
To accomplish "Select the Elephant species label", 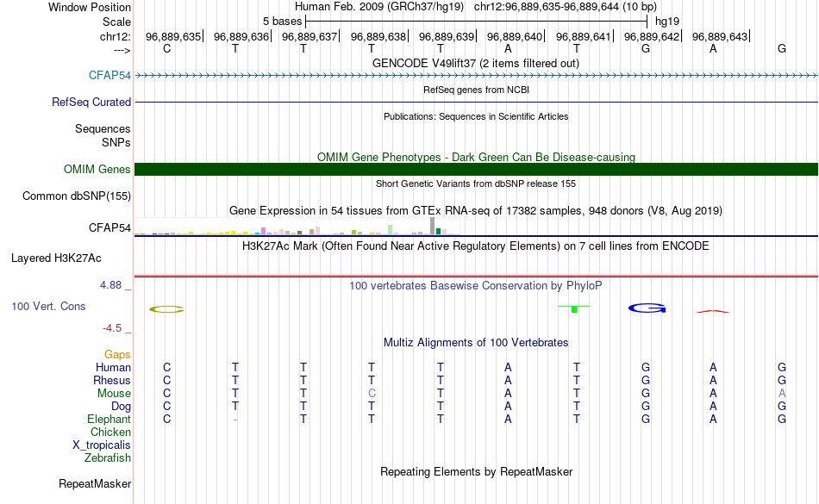I will click(109, 419).
